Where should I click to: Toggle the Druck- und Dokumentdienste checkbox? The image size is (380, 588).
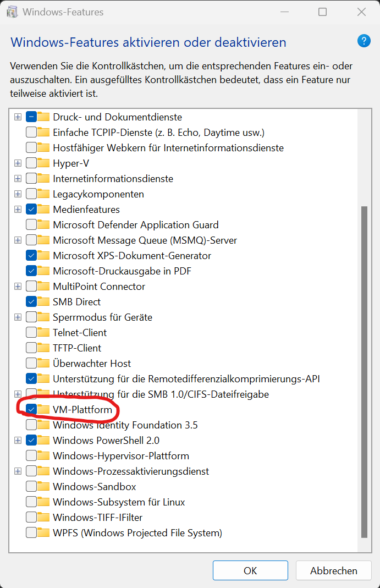pos(31,117)
